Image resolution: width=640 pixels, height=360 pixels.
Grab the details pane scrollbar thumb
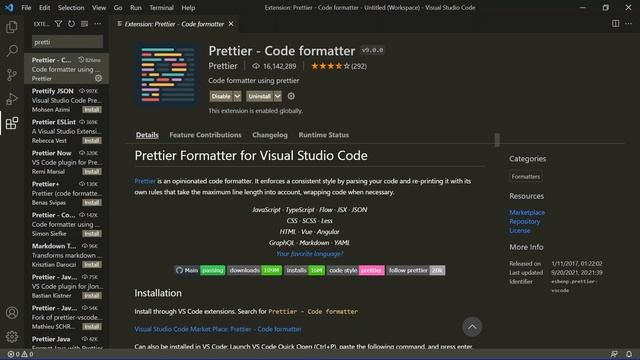(x=497, y=140)
